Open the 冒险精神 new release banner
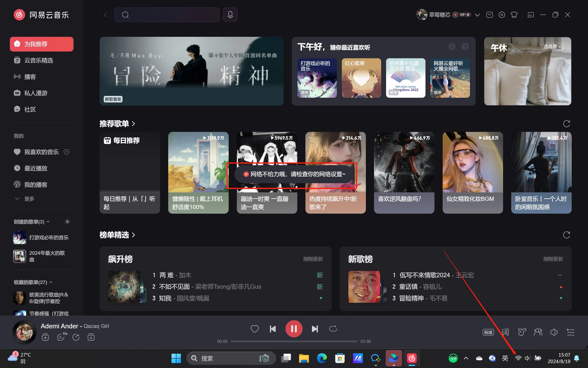The height and width of the screenshot is (368, 588). [192, 71]
